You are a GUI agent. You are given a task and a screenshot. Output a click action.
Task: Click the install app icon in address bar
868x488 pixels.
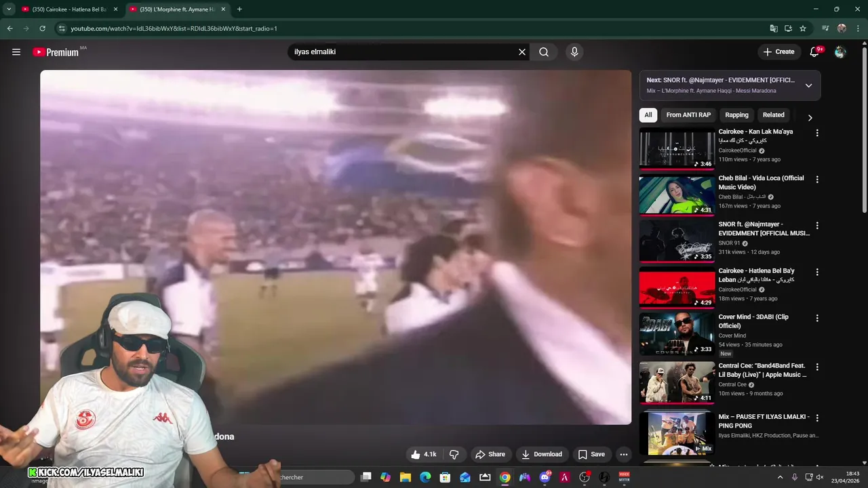point(788,28)
